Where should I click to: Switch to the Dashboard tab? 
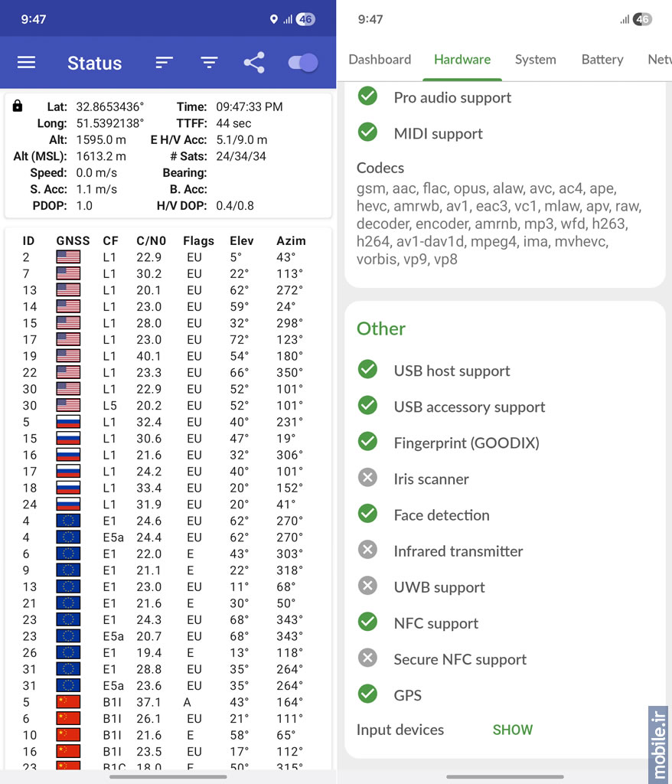[x=380, y=60]
